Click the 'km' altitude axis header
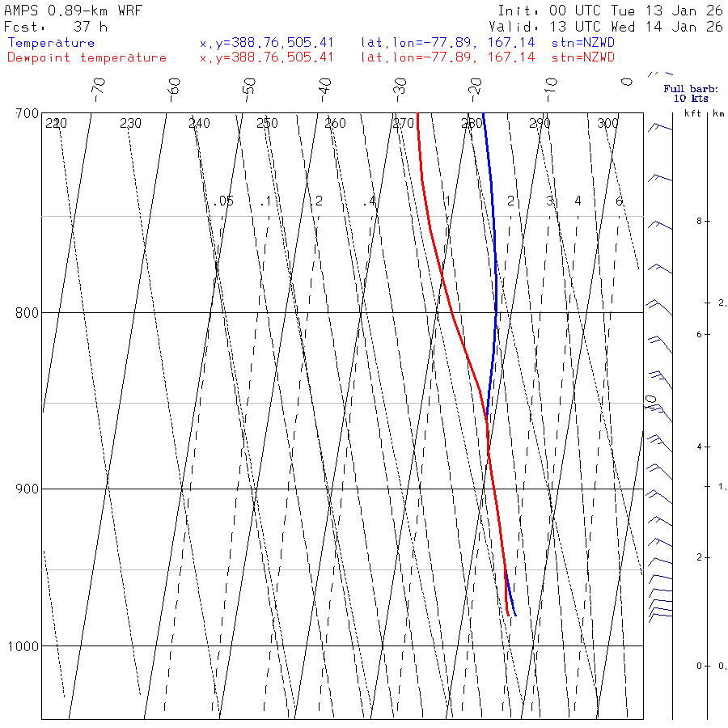Screen dimensions: 728x728 click(718, 112)
